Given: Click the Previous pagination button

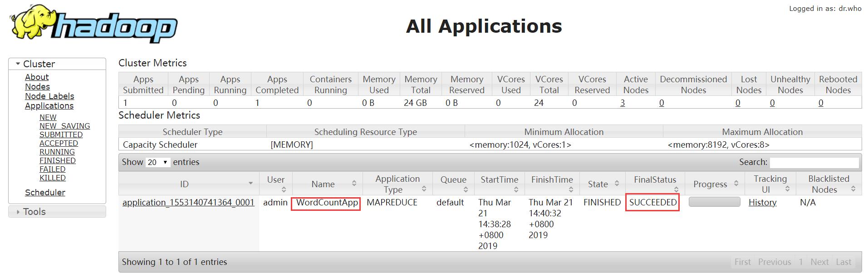Looking at the screenshot, I should pyautogui.click(x=775, y=262).
